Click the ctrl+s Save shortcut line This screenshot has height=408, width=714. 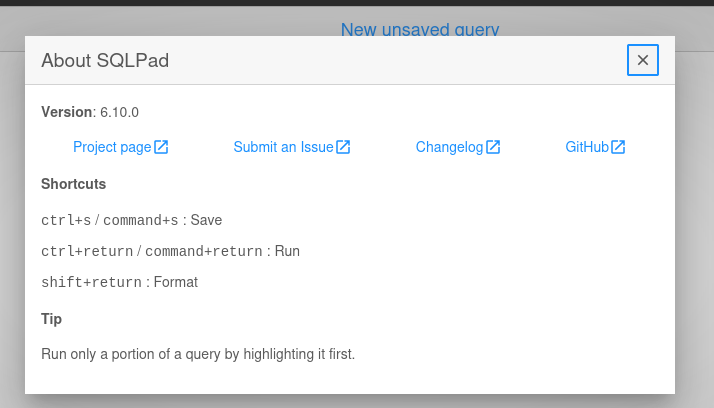pyautogui.click(x=132, y=220)
